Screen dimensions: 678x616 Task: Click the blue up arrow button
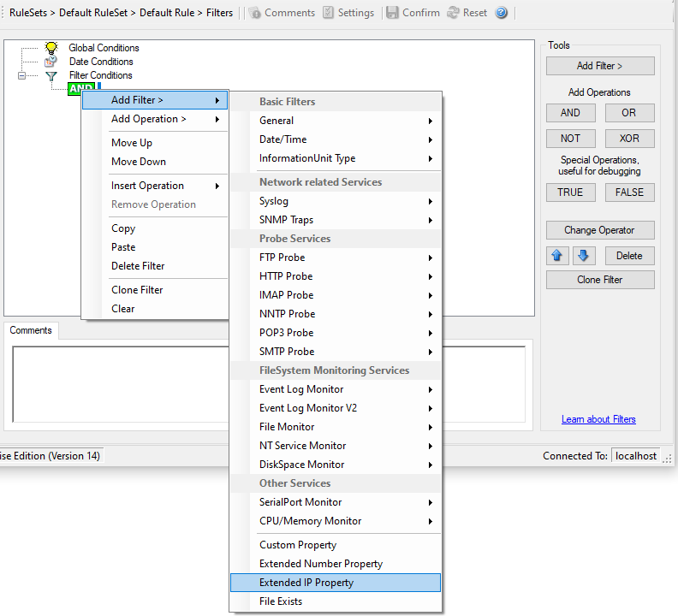tap(559, 256)
